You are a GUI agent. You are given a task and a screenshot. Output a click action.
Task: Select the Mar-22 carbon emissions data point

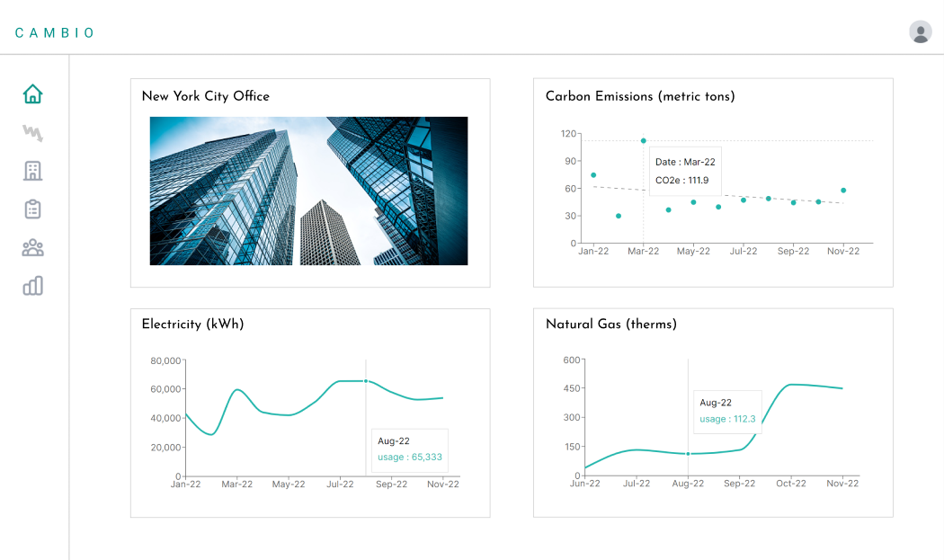tap(644, 141)
